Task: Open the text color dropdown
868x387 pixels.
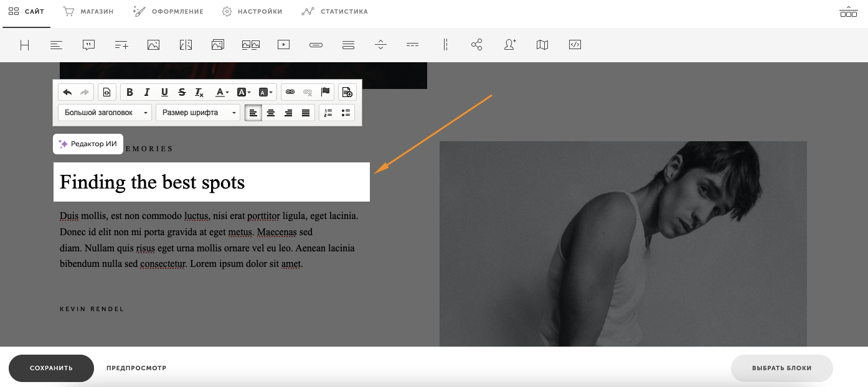Action: 222,92
